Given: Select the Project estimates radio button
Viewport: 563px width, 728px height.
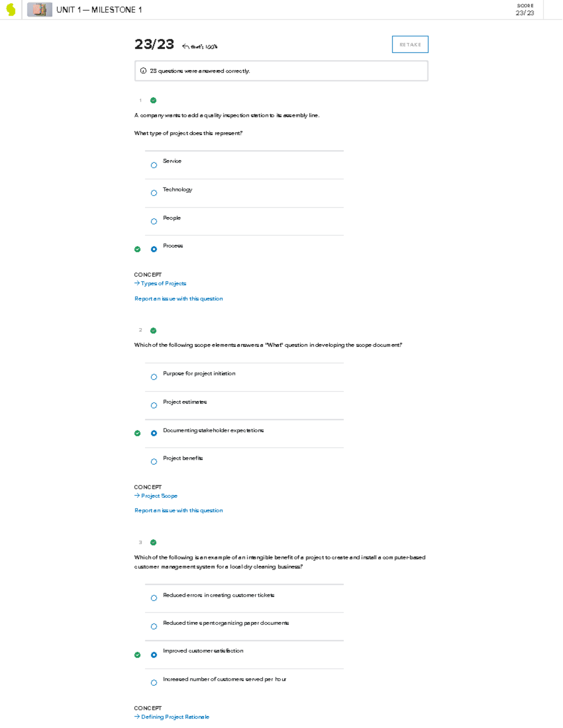Looking at the screenshot, I should coord(154,405).
